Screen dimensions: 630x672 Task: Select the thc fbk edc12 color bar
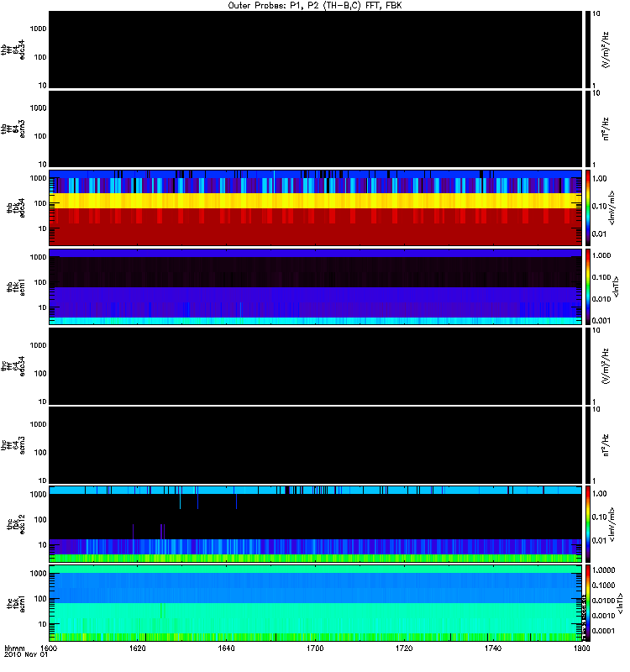coord(588,524)
